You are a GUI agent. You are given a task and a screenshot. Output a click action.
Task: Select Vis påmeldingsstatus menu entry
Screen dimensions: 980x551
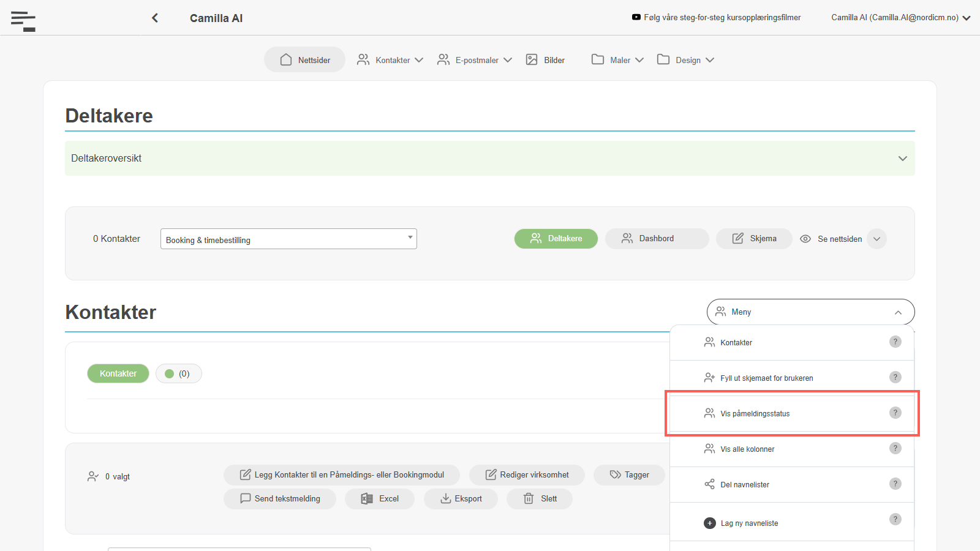pos(792,414)
